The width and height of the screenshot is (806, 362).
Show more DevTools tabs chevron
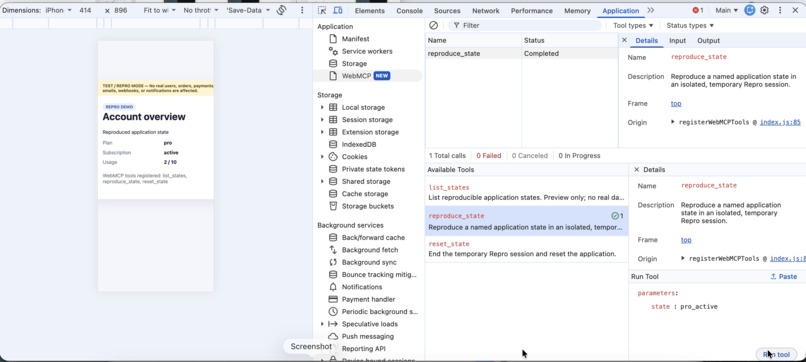click(x=651, y=10)
